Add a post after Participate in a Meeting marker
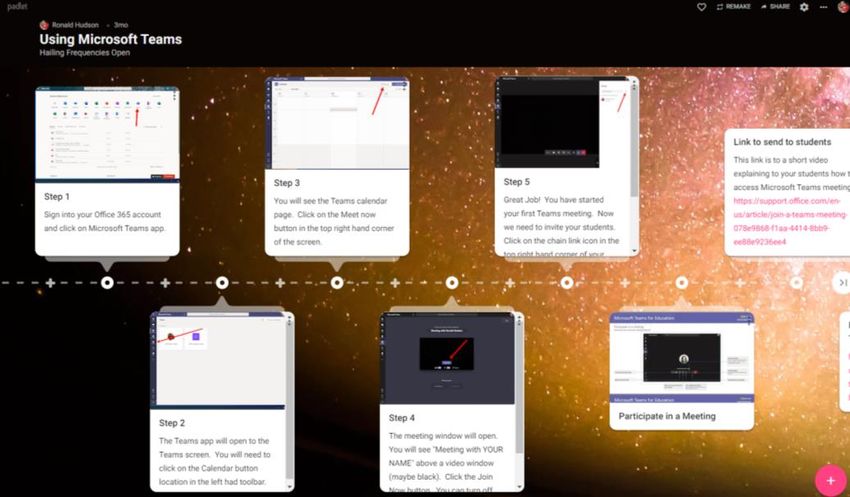Viewport: 850px width, 497px height. coord(740,283)
